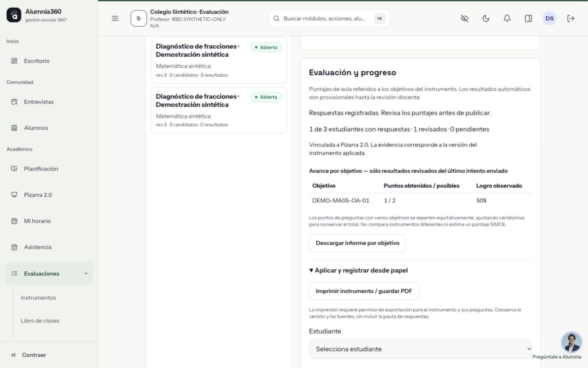Open the Selecciona estudiante dropdown
Screen dimensions: 588x368
point(420,349)
